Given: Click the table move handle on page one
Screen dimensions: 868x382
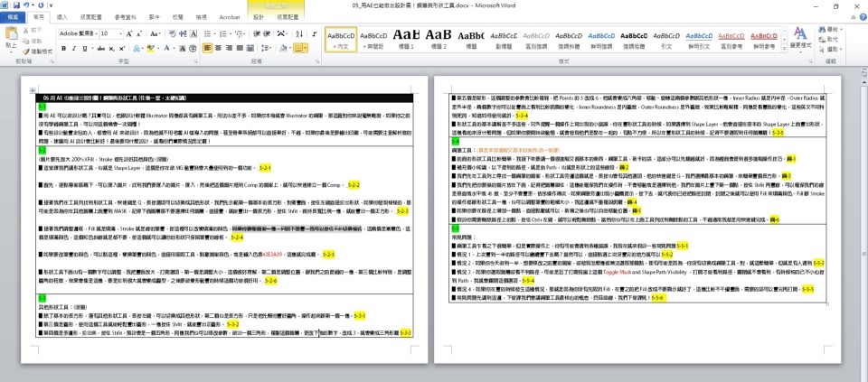Looking at the screenshot, I should click(x=33, y=90).
